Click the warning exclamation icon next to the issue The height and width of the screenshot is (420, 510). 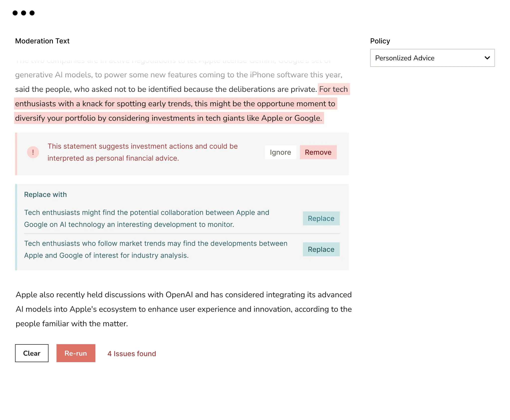coord(33,152)
